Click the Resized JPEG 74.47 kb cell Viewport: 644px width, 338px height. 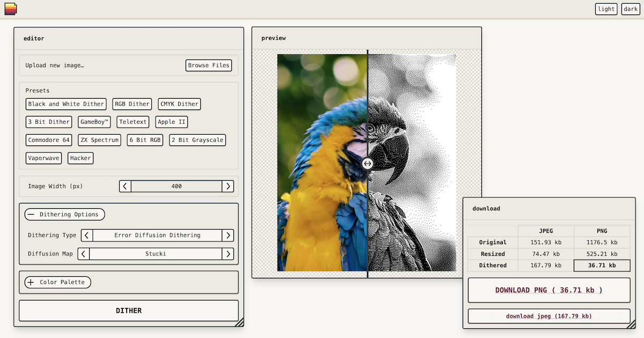(x=546, y=254)
